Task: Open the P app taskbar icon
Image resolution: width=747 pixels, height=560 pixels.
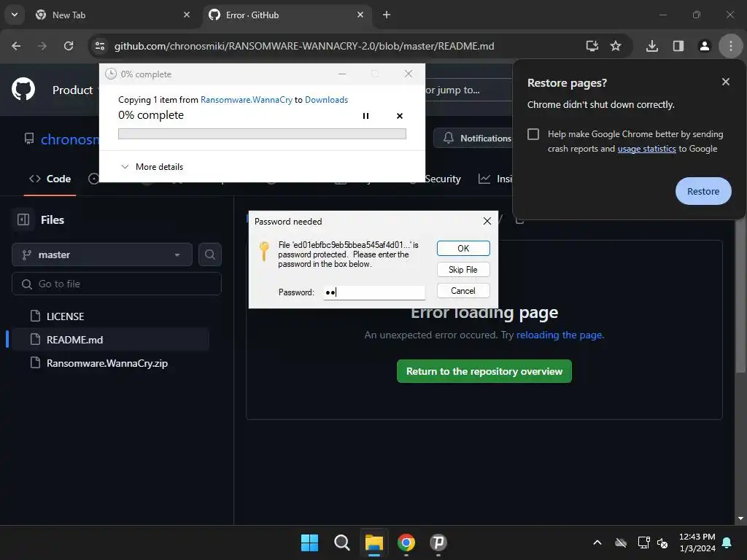Action: tap(438, 542)
